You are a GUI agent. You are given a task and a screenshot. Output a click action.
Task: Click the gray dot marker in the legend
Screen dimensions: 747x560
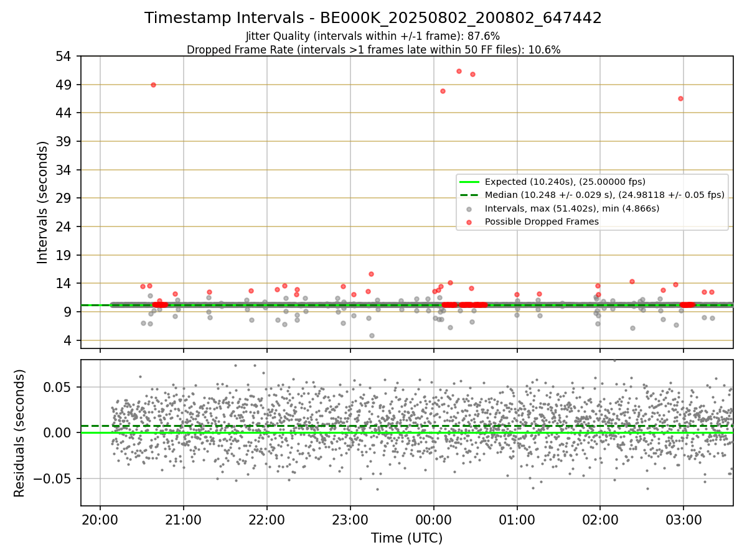click(x=469, y=208)
